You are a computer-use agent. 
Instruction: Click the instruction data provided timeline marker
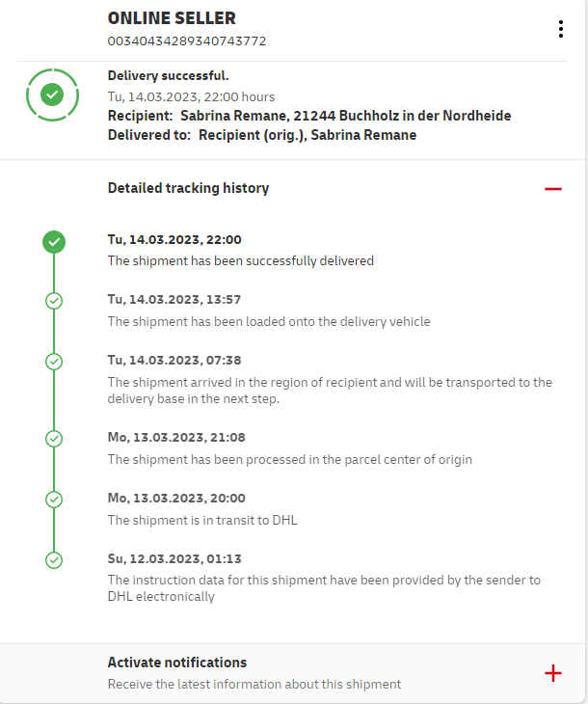pyautogui.click(x=54, y=559)
